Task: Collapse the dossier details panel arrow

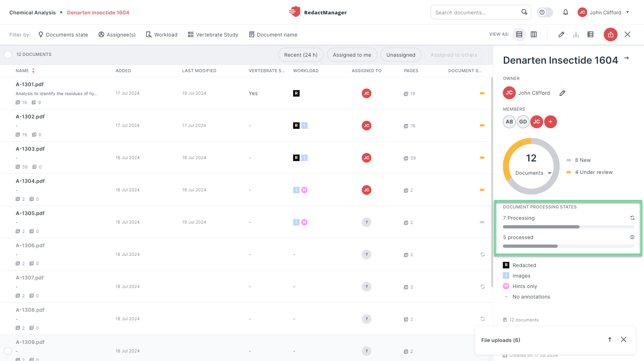Action: coord(627,58)
